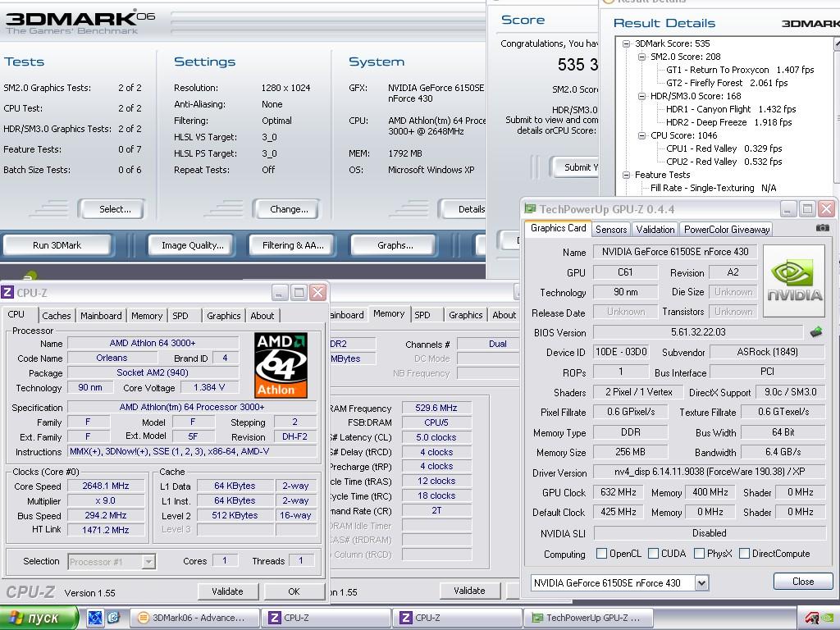Open the About tab in front CPU-Z
Image resolution: width=840 pixels, height=630 pixels.
tap(262, 316)
